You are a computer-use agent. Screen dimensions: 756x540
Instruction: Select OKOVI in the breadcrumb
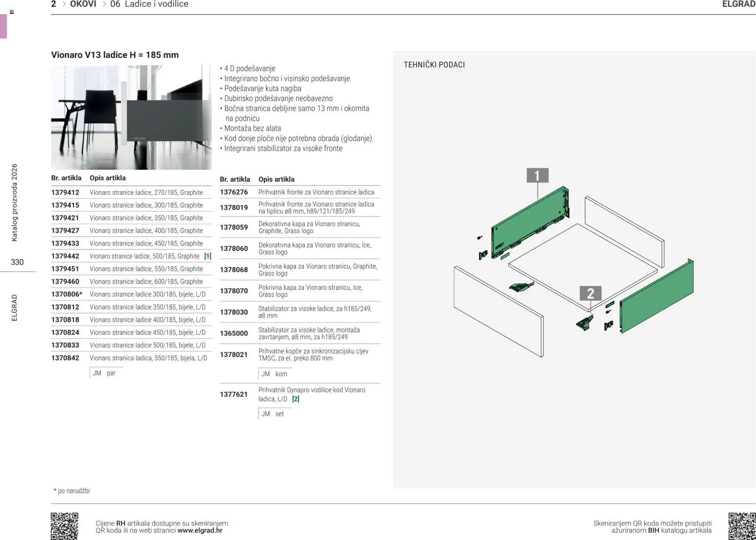pos(83,4)
